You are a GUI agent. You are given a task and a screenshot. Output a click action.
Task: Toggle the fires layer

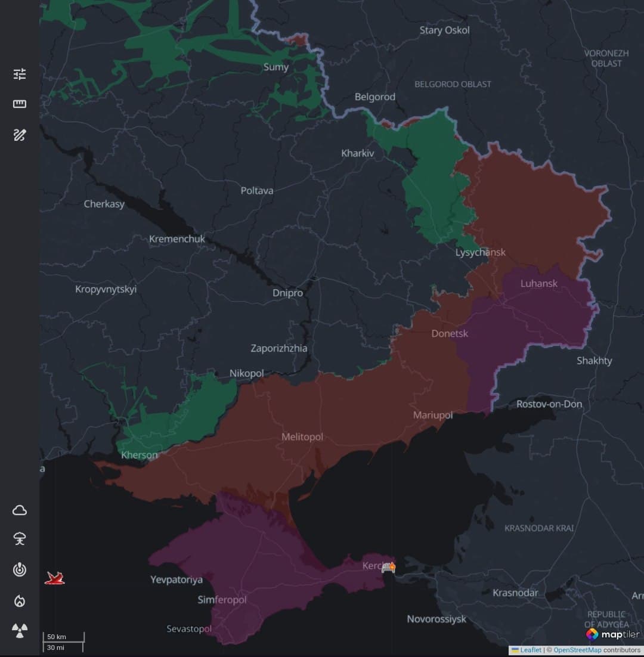[20, 602]
